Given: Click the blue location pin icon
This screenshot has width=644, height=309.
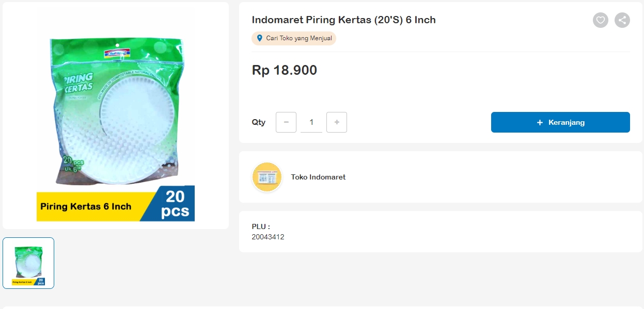Looking at the screenshot, I should [258, 38].
